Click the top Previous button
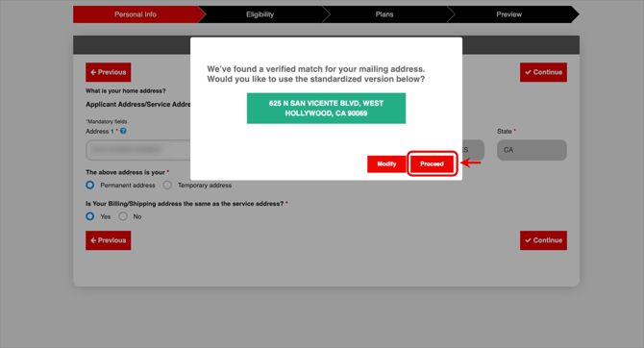Image resolution: width=644 pixels, height=348 pixels. (109, 72)
